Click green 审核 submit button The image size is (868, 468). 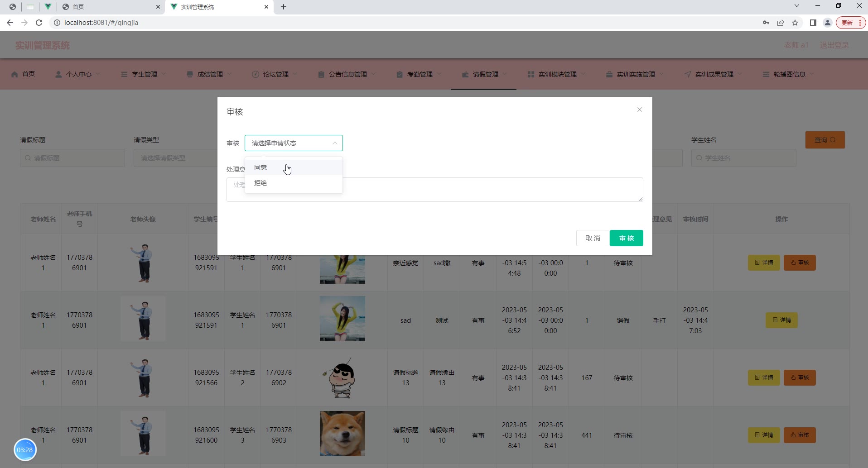click(626, 238)
